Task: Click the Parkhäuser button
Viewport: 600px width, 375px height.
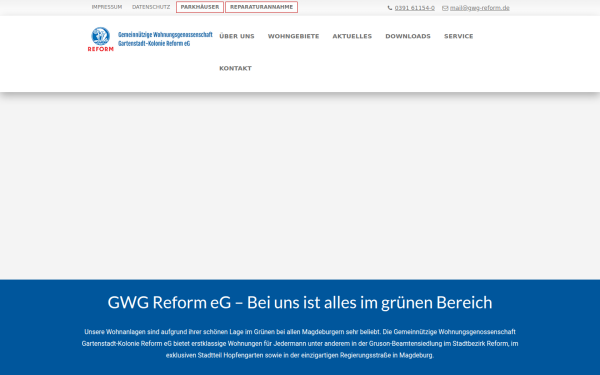Action: (x=200, y=7)
